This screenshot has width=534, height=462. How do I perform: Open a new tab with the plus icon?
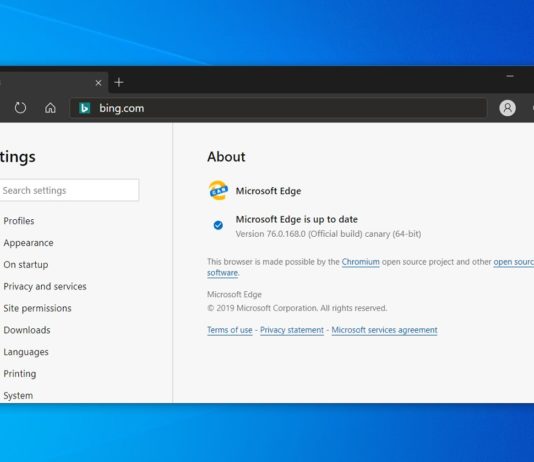[x=119, y=82]
